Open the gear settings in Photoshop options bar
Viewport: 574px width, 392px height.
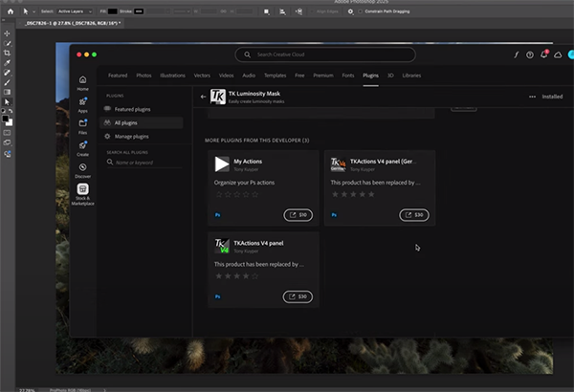(x=350, y=11)
